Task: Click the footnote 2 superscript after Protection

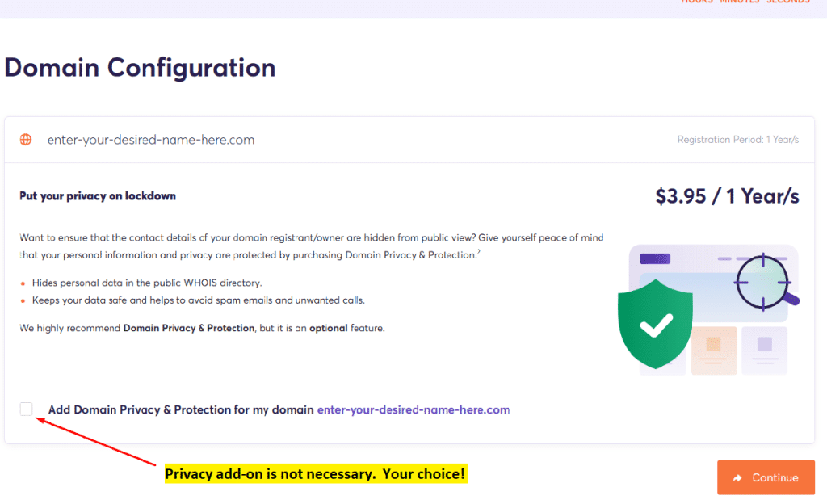Action: (478, 252)
